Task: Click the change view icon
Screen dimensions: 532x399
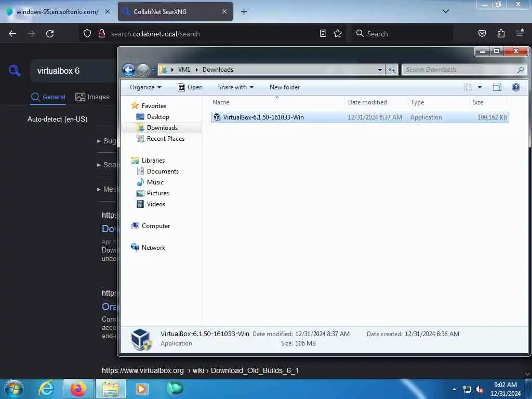Action: click(469, 87)
